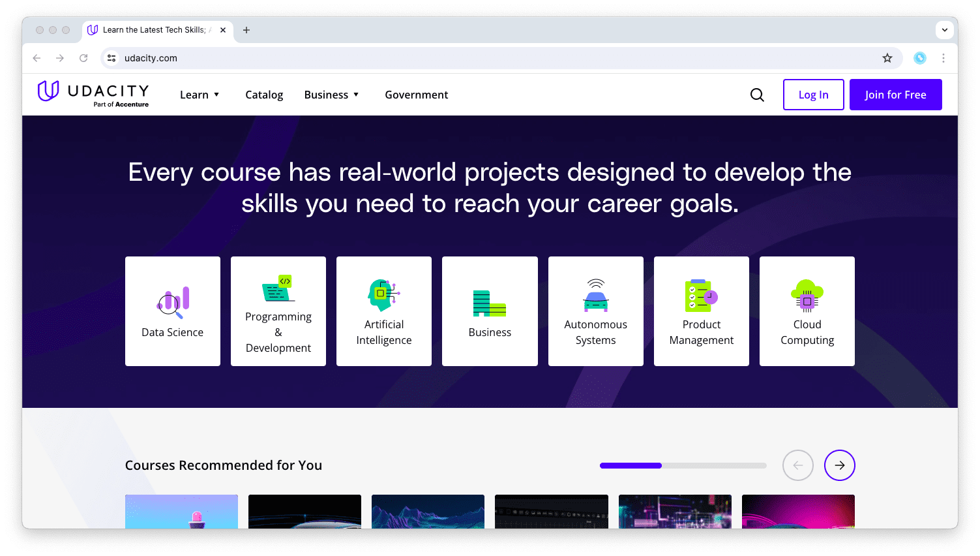This screenshot has width=980, height=556.
Task: Expand the Business dropdown in navbar
Action: coord(331,95)
